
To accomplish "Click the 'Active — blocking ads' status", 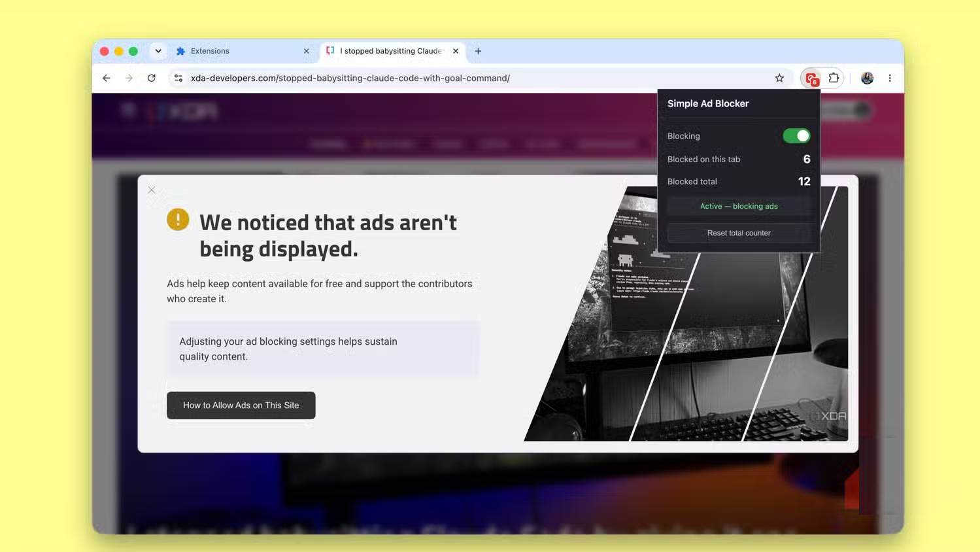I will pos(739,206).
